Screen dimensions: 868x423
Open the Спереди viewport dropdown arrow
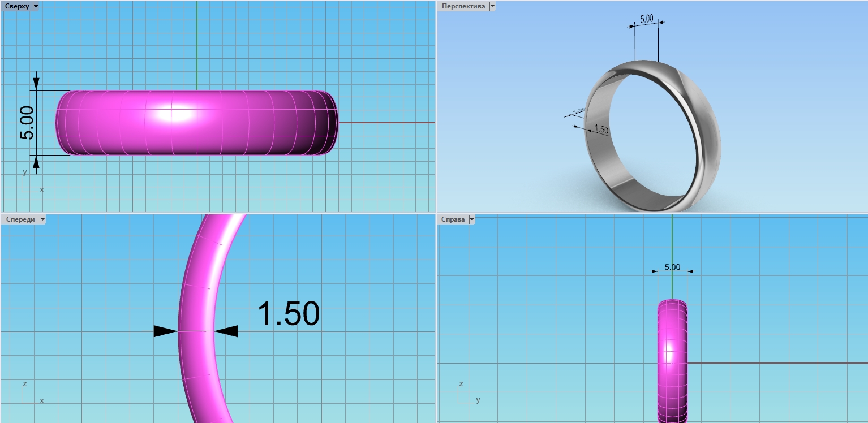click(41, 219)
